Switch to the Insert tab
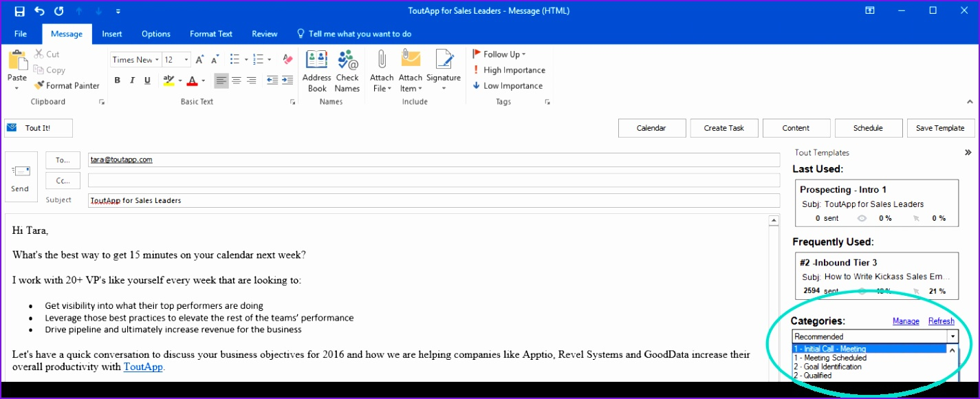 tap(112, 34)
